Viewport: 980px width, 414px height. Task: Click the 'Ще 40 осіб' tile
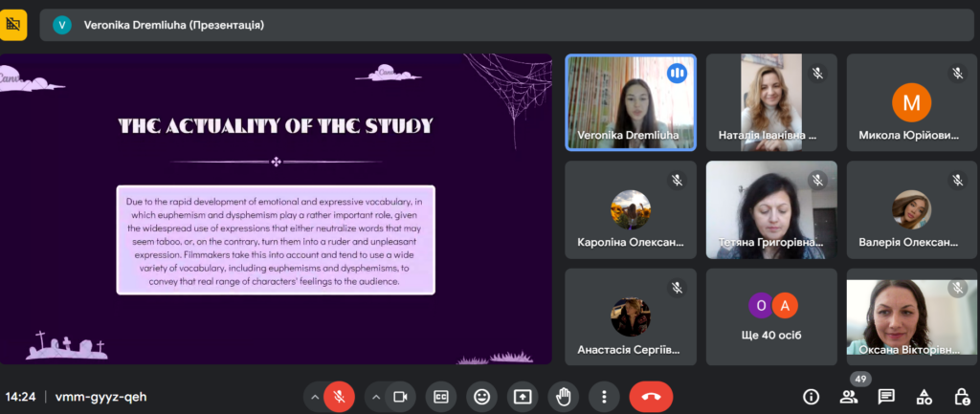(x=771, y=316)
